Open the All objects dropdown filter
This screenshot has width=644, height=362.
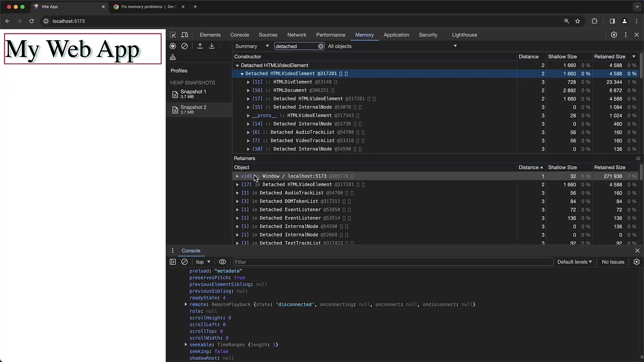[391, 46]
